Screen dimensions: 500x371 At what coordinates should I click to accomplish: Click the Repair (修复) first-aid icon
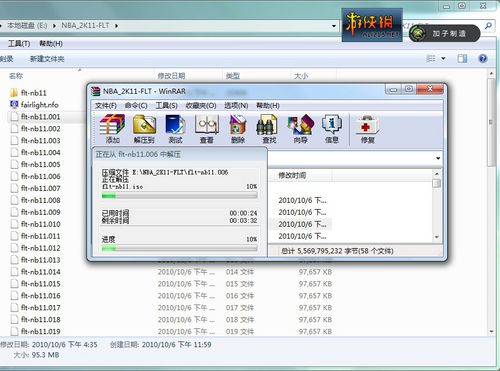[x=367, y=125]
